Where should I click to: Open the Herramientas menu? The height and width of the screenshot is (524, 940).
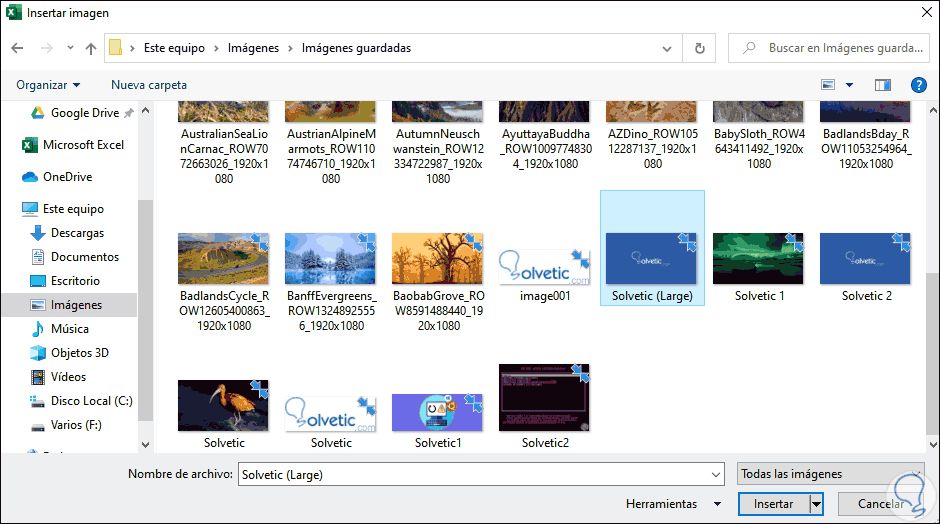[673, 504]
